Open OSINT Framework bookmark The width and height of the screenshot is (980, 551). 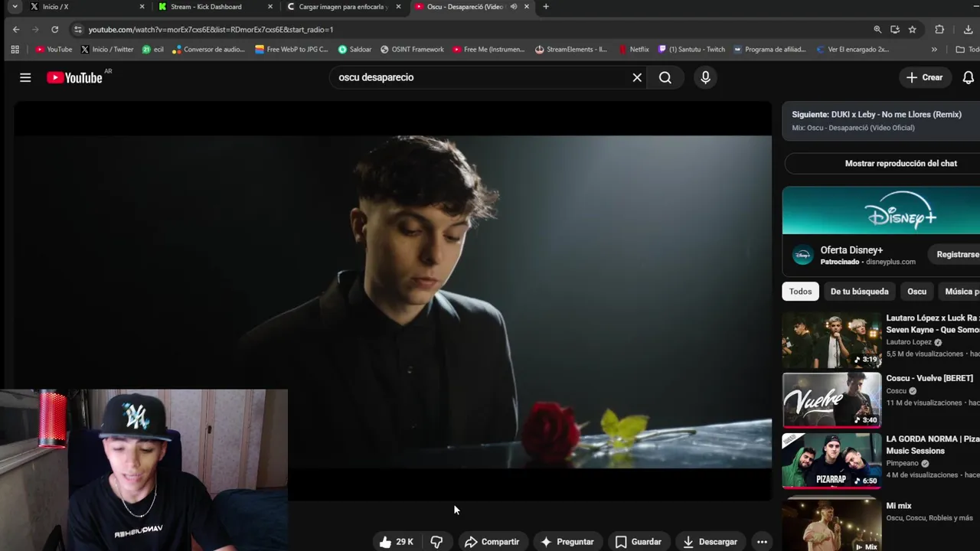(x=412, y=49)
